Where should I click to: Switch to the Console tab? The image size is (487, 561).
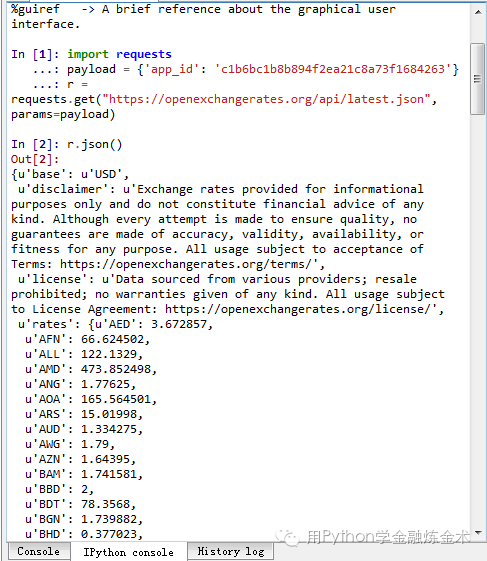[39, 551]
